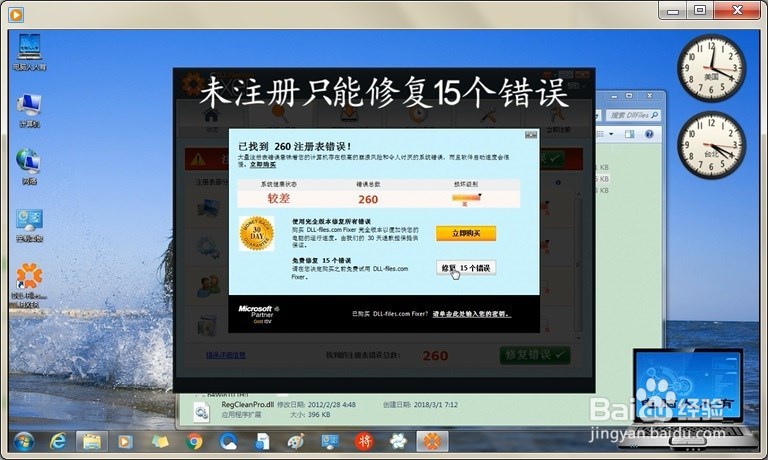
Task: Open the second desktop computer monitor icon
Action: 29,111
